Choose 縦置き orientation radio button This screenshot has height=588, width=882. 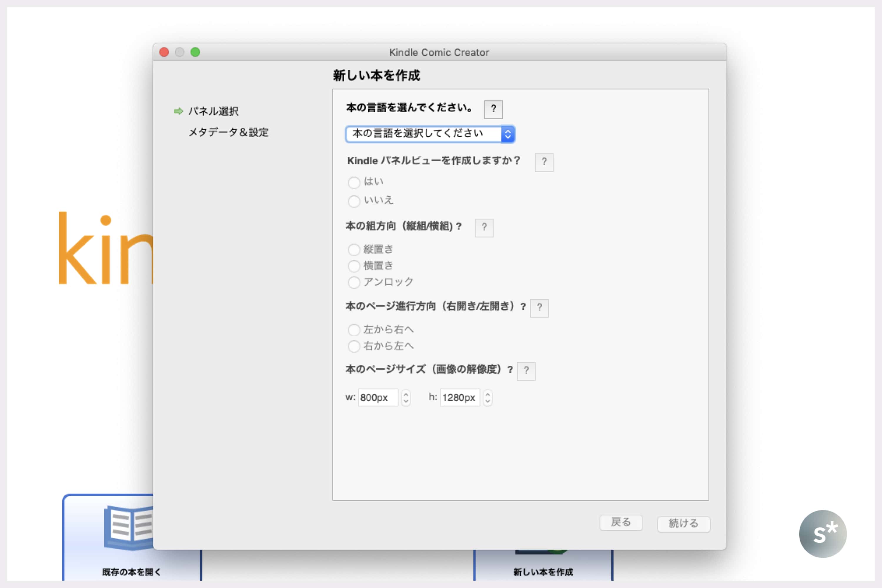click(x=354, y=249)
